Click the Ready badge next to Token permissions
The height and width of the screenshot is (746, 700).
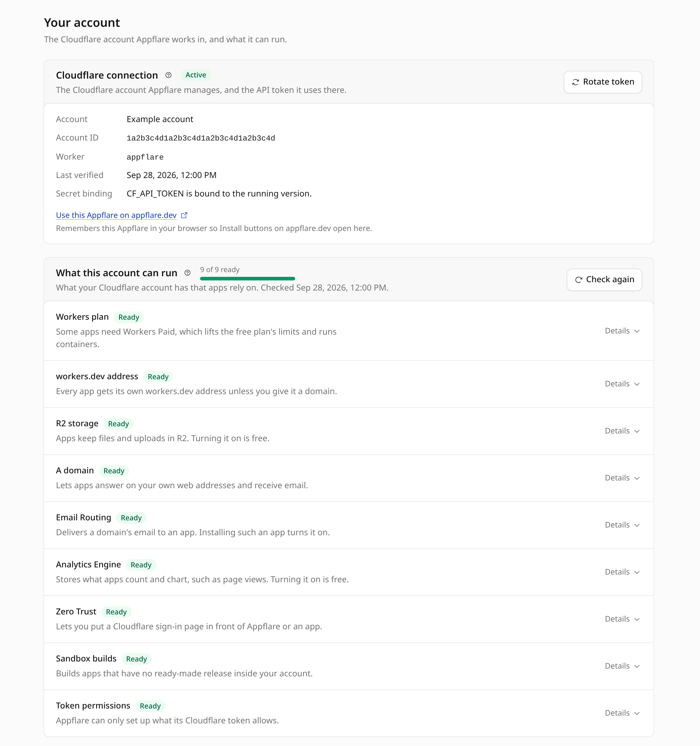tap(150, 706)
